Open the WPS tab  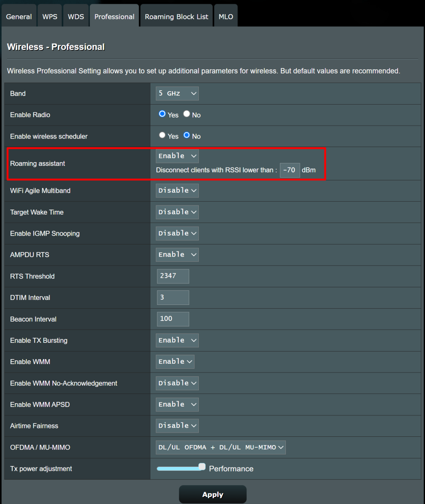coord(50,17)
